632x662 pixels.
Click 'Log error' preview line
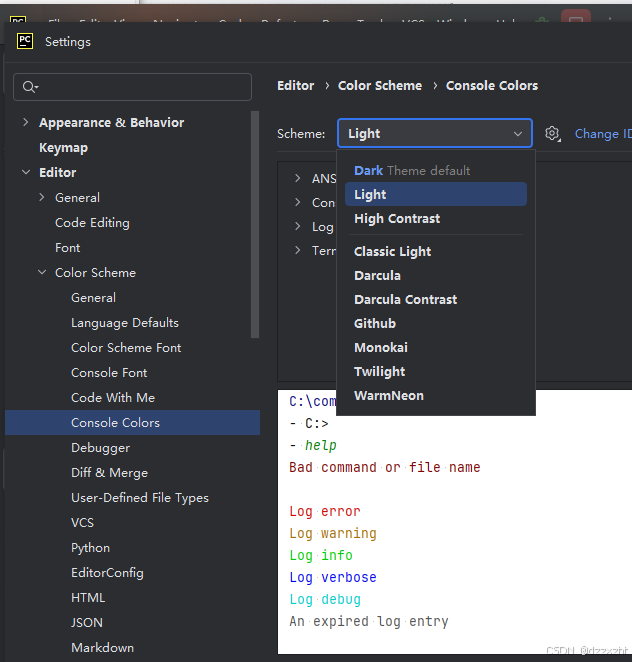point(325,511)
